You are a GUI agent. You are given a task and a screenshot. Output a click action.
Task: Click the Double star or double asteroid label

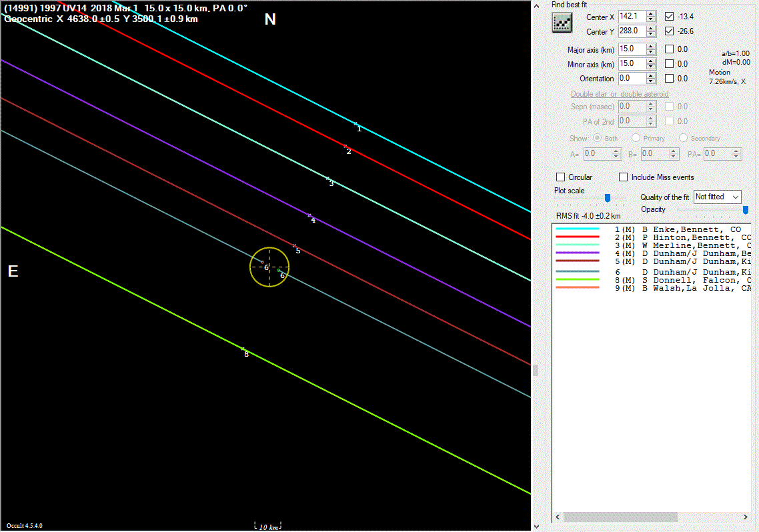click(620, 94)
